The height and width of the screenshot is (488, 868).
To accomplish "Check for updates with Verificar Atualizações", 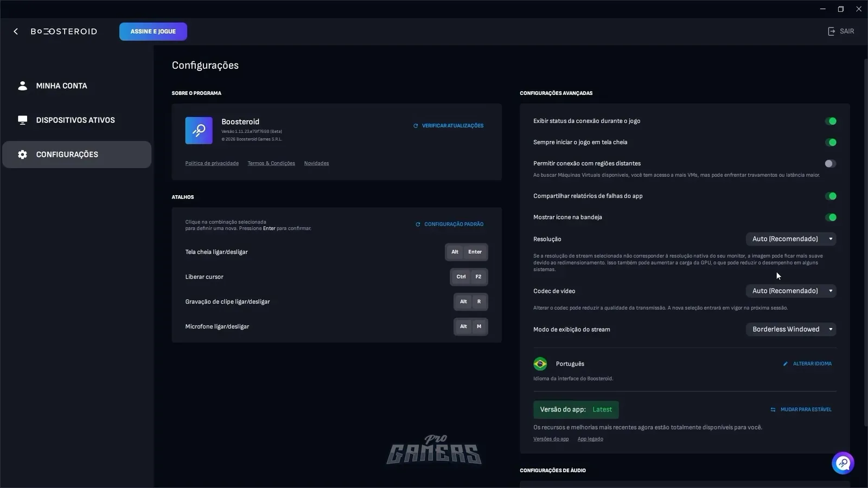I will [448, 126].
